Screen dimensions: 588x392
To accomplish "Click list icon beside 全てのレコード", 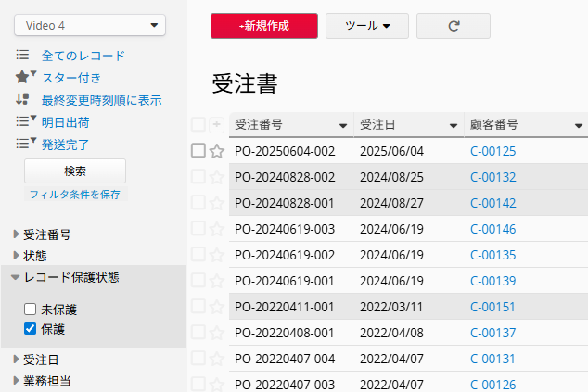I will pos(22,55).
